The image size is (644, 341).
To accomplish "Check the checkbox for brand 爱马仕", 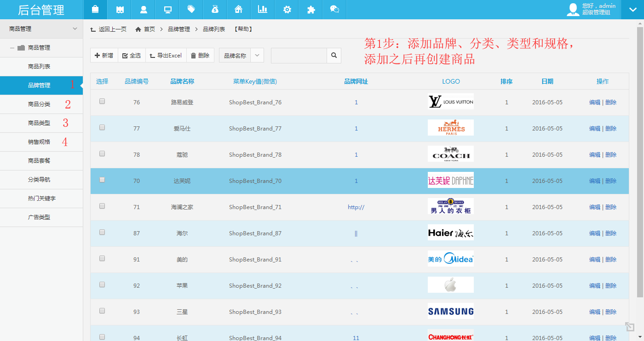I will point(102,127).
